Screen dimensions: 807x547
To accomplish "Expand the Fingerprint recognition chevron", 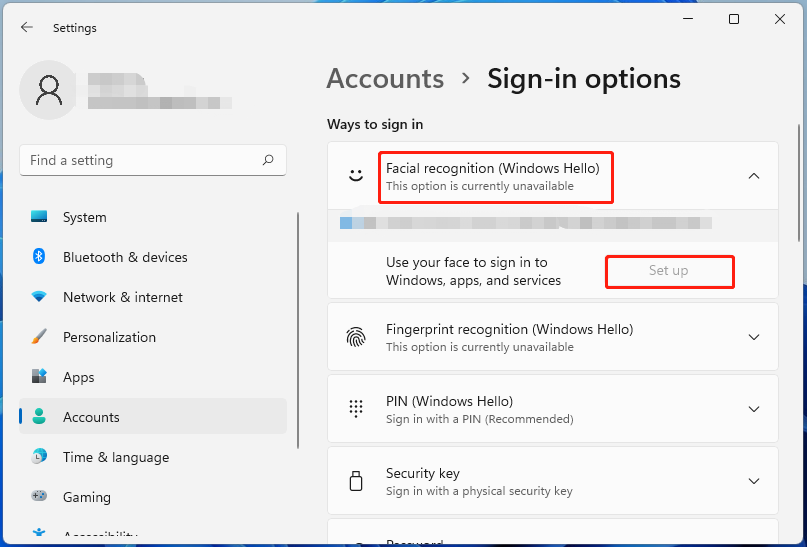I will point(754,337).
